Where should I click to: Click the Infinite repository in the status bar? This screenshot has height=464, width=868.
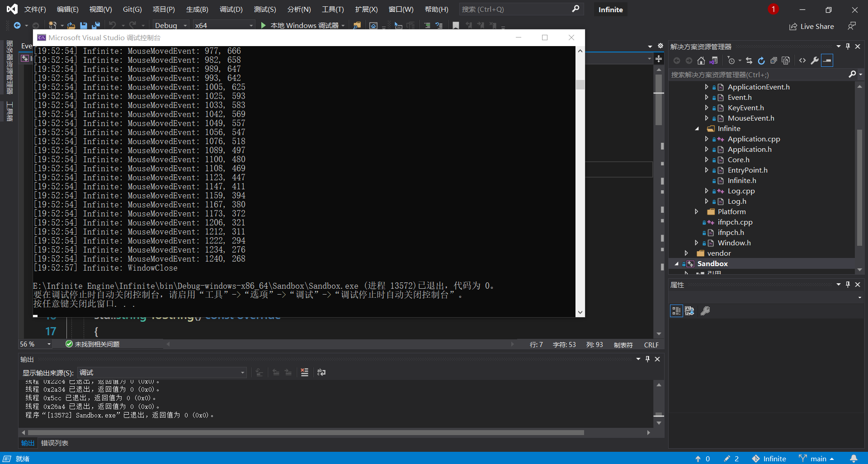point(769,459)
